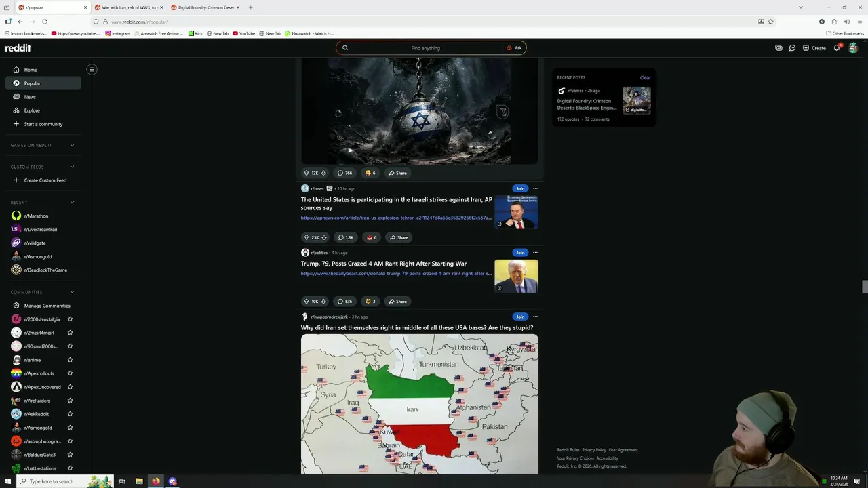Open the Iran map post image

click(x=420, y=404)
